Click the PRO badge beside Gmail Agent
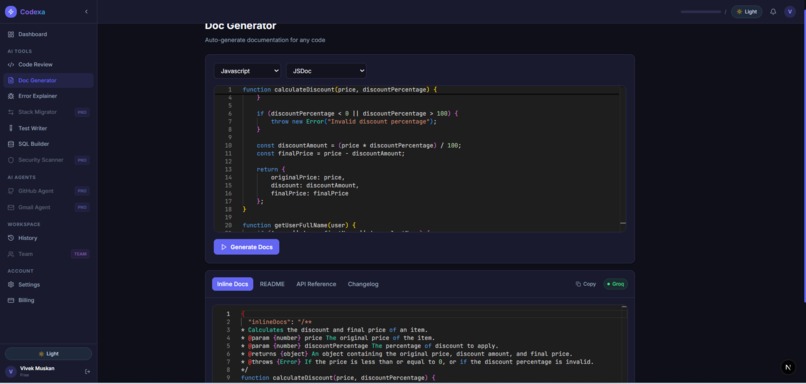 pos(82,207)
